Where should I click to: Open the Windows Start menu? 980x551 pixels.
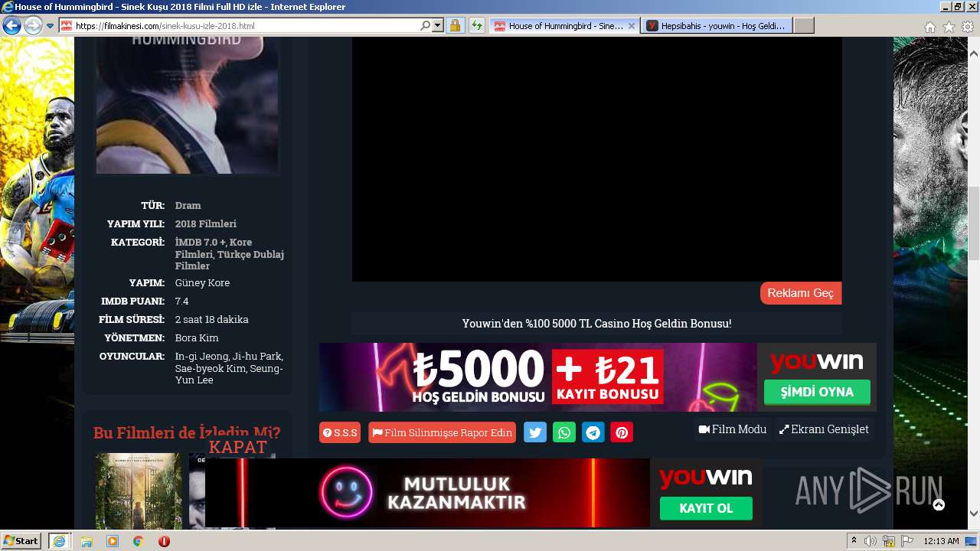click(x=21, y=540)
